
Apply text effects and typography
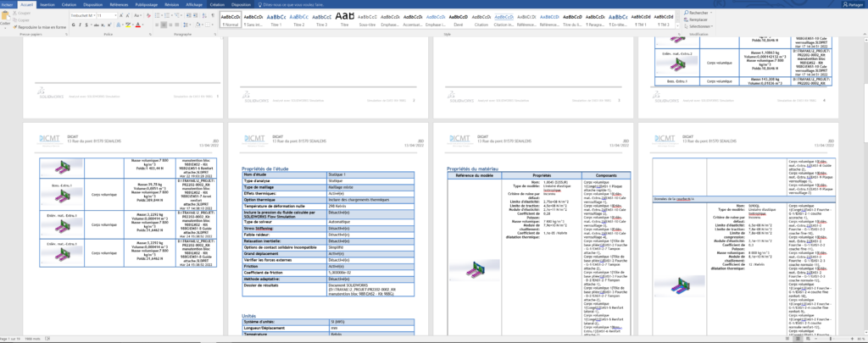119,25
